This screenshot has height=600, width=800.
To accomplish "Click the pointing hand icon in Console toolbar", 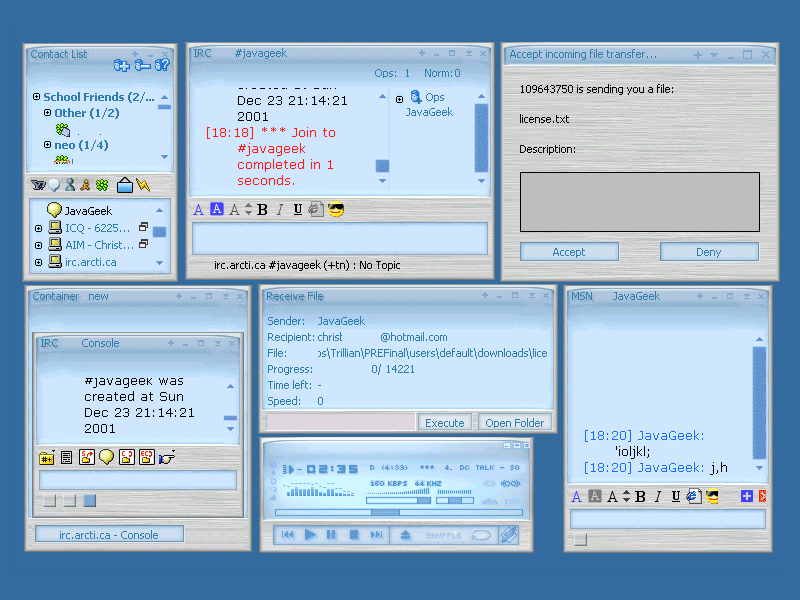I will tap(167, 457).
